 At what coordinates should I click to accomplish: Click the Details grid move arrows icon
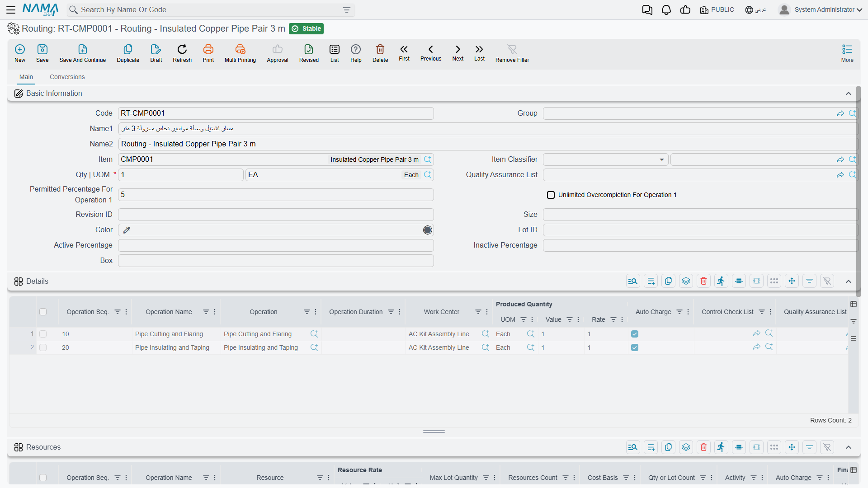point(792,281)
